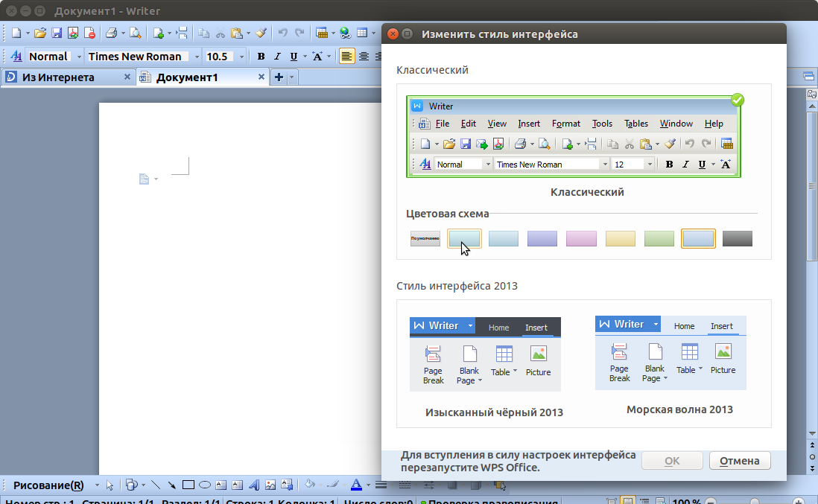Save the document using the floppy icon

tap(57, 34)
